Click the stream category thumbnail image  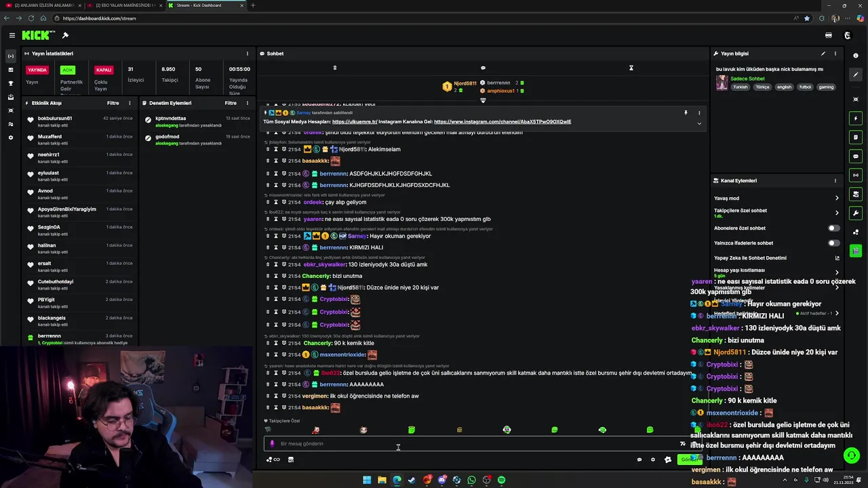tap(722, 83)
